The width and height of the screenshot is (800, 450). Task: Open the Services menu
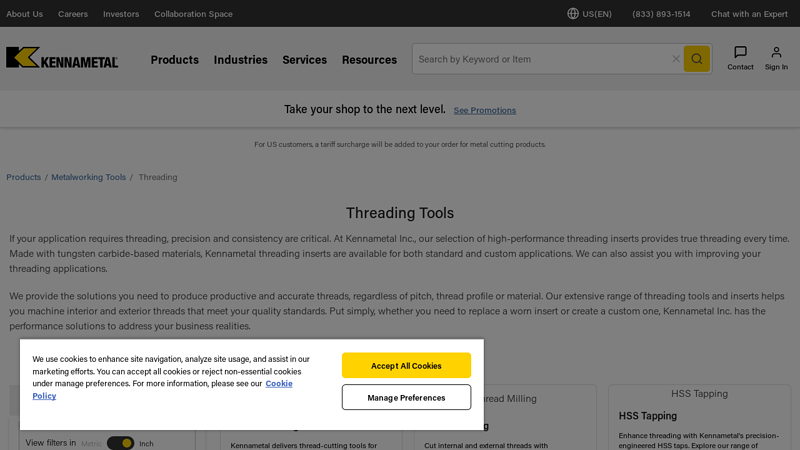tap(304, 60)
